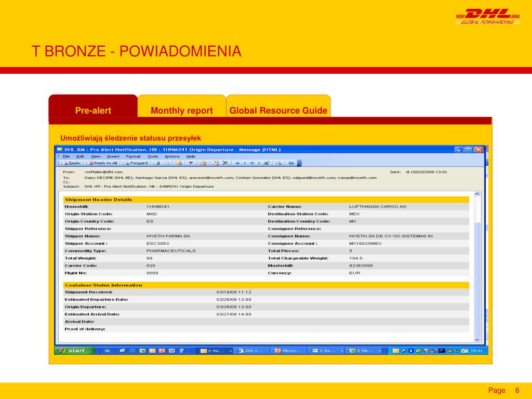532x399 pixels.
Task: Click the scroll up arrow of the message body
Action: click(477, 194)
